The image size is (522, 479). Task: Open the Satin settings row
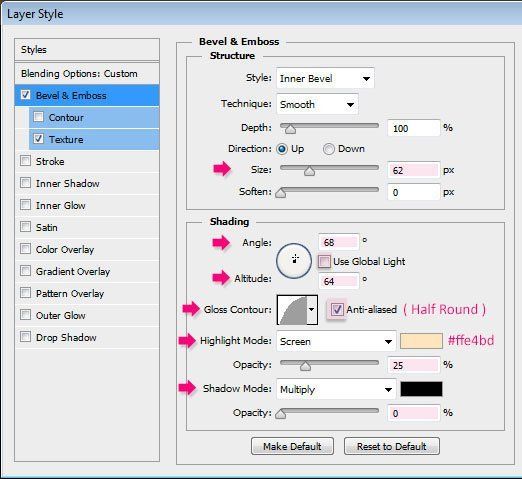(87, 227)
